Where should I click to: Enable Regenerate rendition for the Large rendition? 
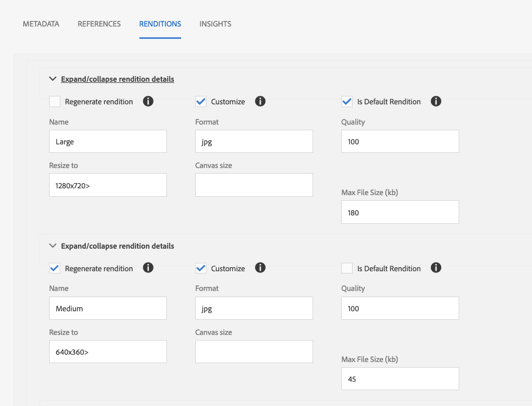[55, 101]
